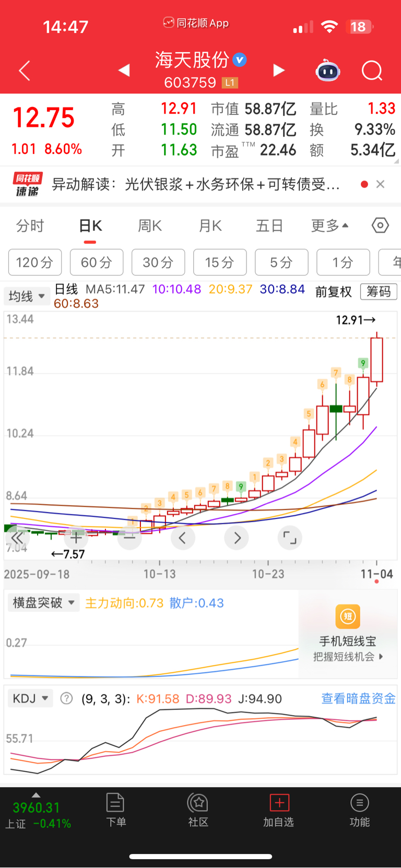Open the 均线 indicator dropdown
The height and width of the screenshot is (868, 401).
[27, 296]
